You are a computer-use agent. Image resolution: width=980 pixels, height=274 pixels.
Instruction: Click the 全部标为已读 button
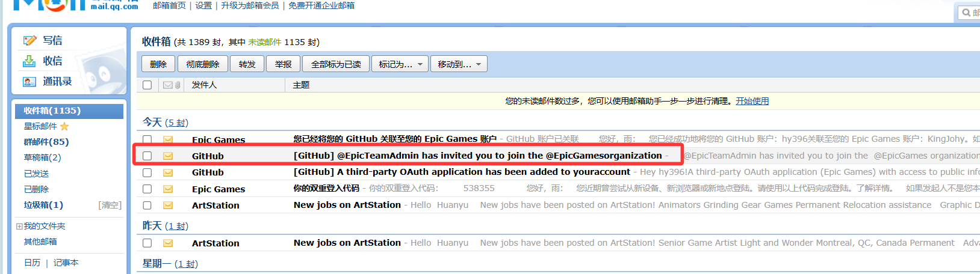(336, 64)
